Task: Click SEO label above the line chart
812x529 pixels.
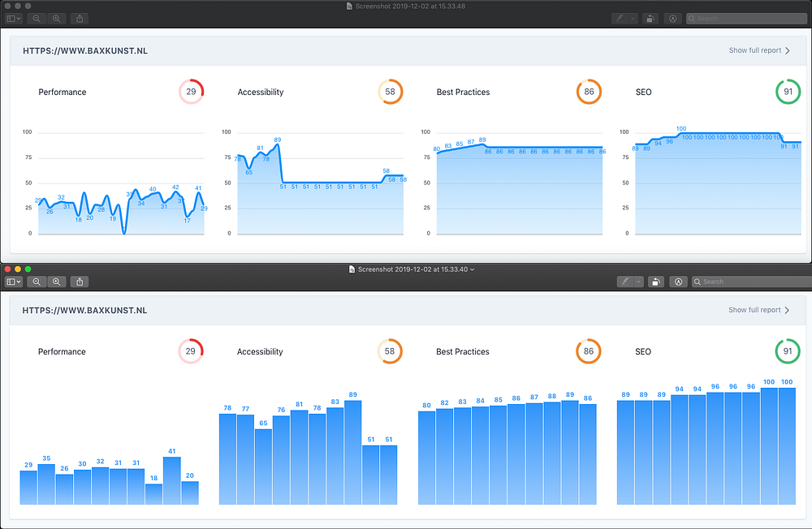Action: click(643, 92)
